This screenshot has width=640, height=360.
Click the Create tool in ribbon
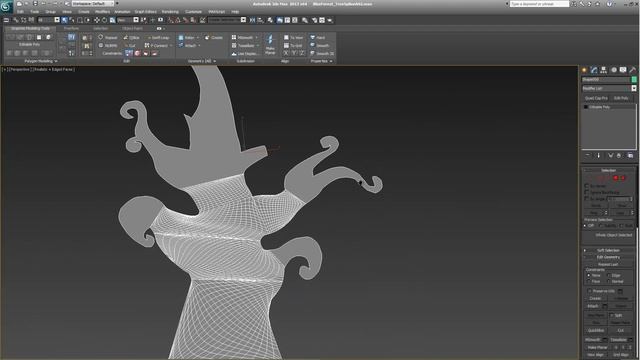[x=213, y=38]
